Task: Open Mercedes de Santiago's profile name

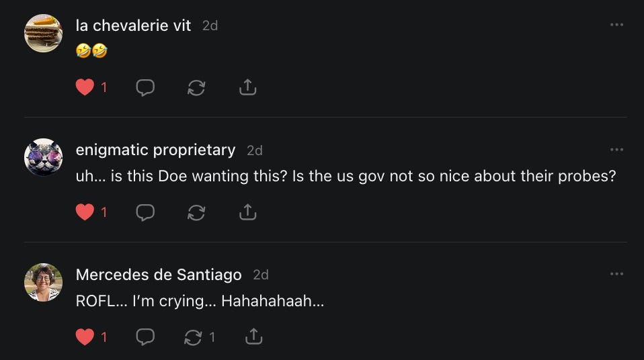Action: (159, 275)
